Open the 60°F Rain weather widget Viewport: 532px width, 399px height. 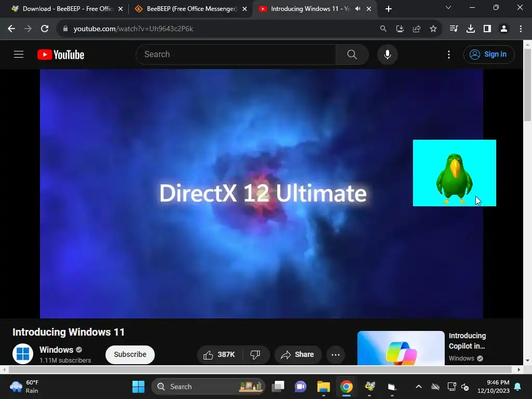pyautogui.click(x=24, y=387)
